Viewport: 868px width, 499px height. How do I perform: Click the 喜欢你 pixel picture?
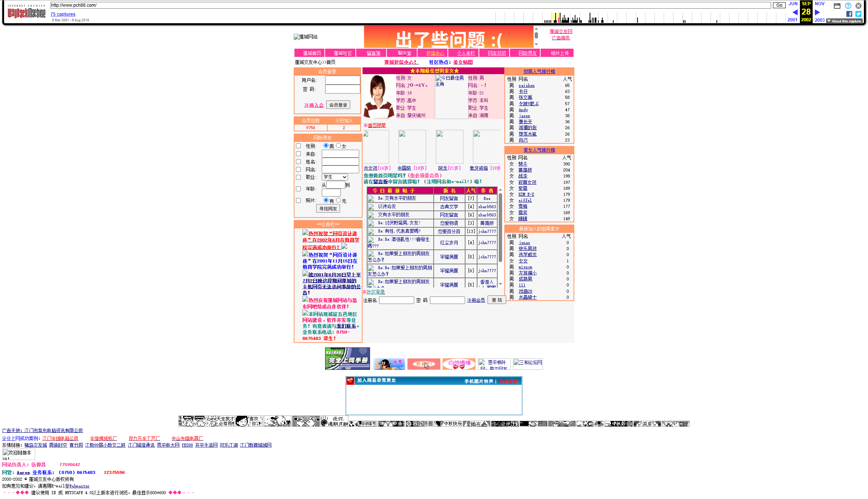(249, 421)
